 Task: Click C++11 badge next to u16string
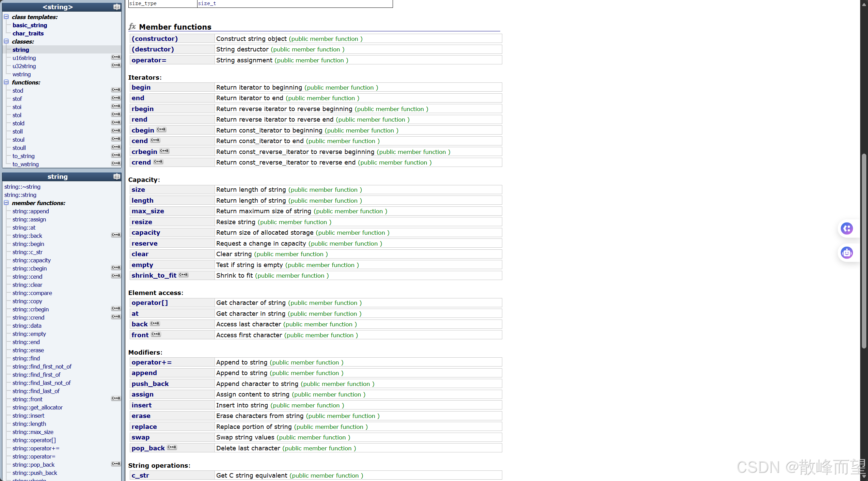pos(116,57)
